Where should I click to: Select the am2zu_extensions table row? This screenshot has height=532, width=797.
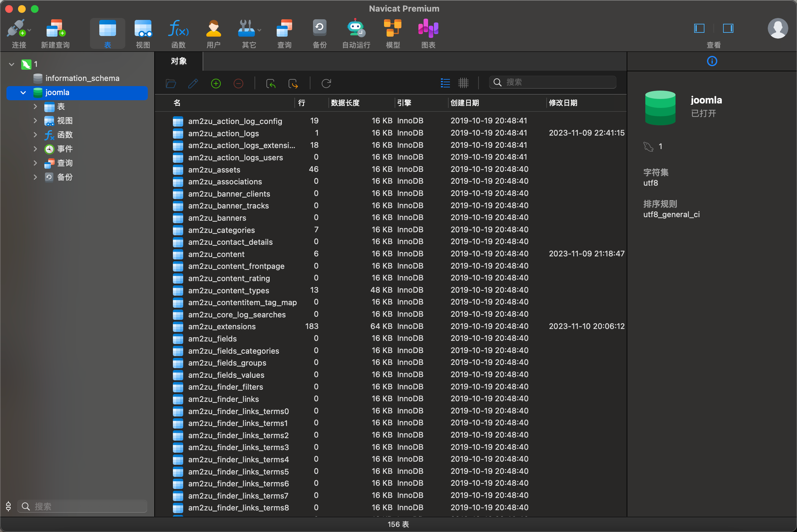coord(391,326)
